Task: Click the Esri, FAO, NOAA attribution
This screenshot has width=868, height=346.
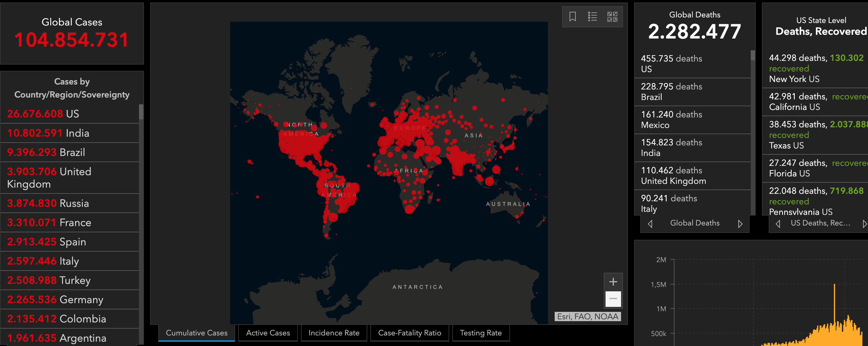Action: [587, 316]
